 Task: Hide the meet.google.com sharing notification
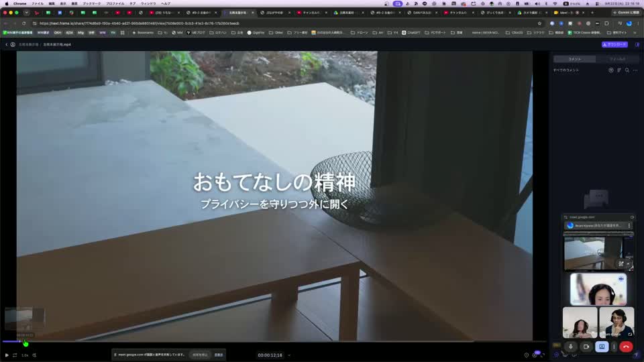click(x=219, y=355)
